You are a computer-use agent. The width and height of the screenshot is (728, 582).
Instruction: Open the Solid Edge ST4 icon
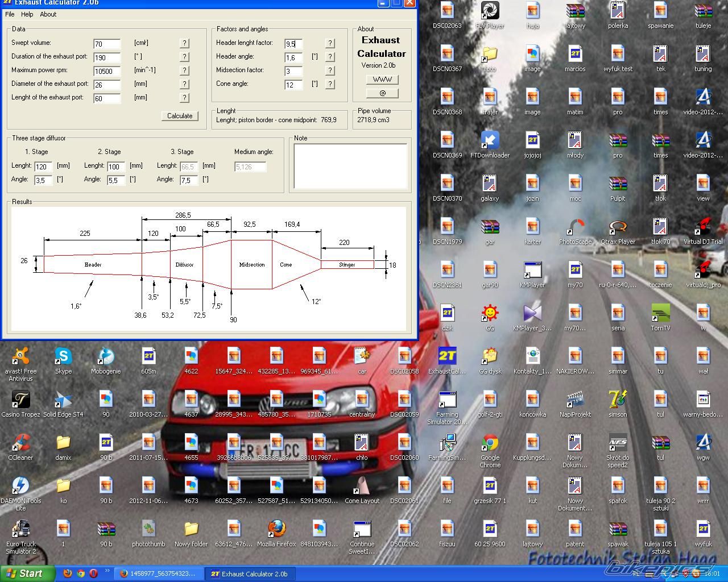(63, 400)
